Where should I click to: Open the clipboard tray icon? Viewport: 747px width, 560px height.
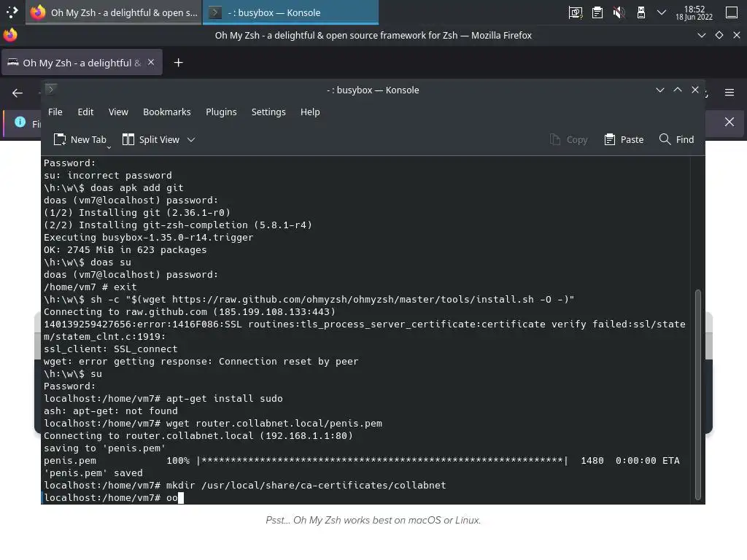tap(597, 12)
